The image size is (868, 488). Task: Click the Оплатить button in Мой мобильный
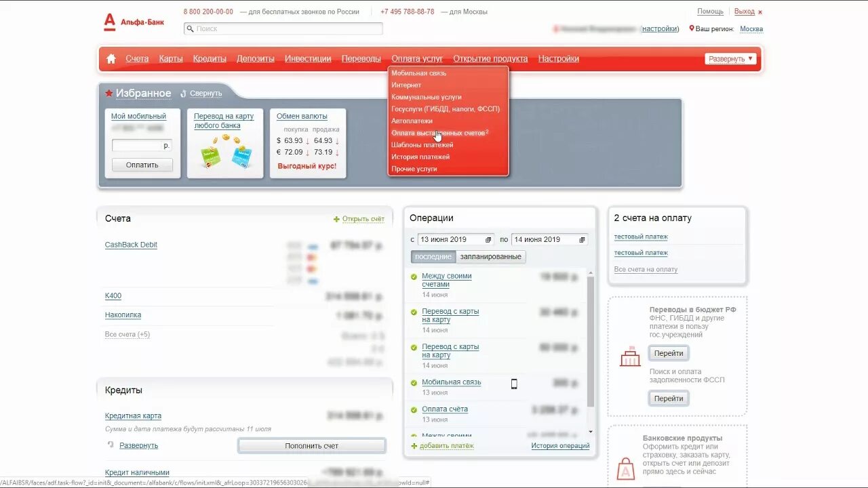142,165
